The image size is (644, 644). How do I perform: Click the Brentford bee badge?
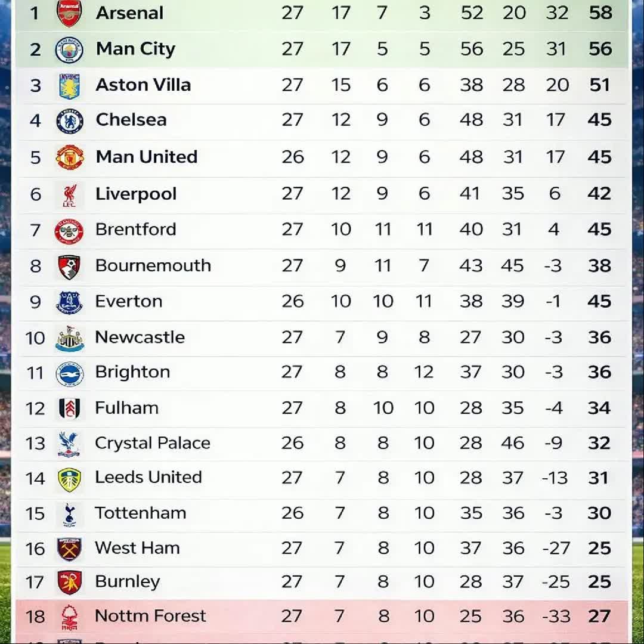[69, 231]
